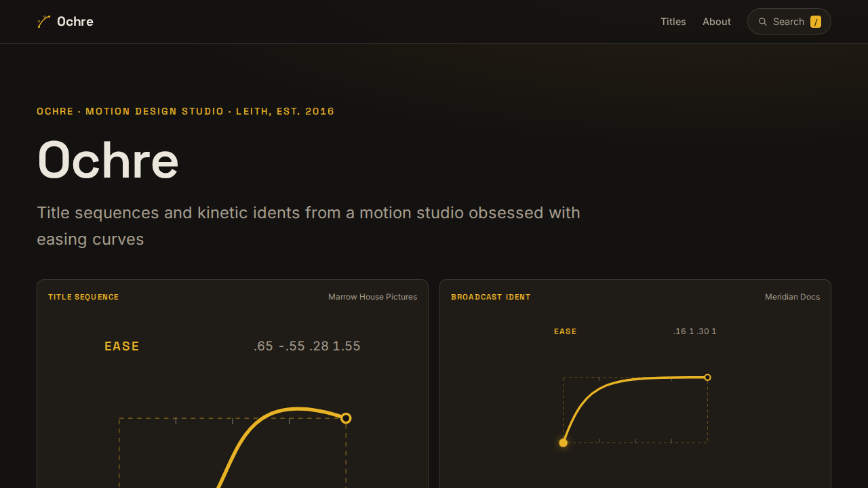Viewport: 868px width, 488px height.
Task: Click the Marrow House Pictures client name
Action: point(372,297)
